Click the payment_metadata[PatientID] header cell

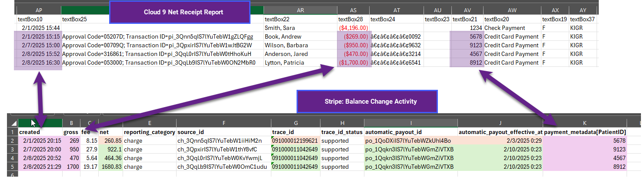click(585, 132)
